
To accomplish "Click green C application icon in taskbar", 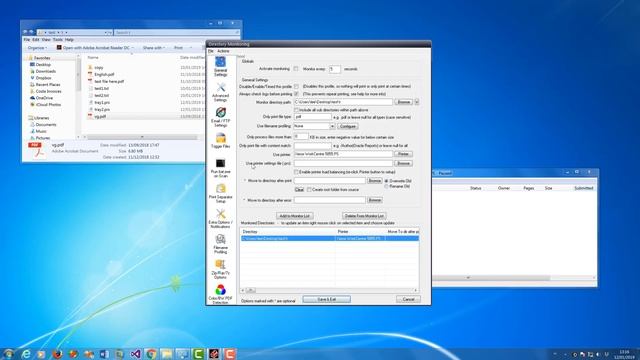I will [198, 354].
